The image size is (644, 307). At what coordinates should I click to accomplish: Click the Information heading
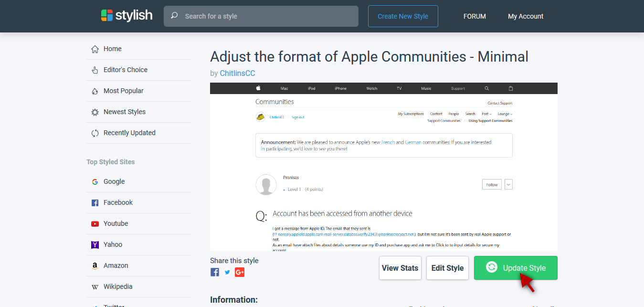point(234,300)
